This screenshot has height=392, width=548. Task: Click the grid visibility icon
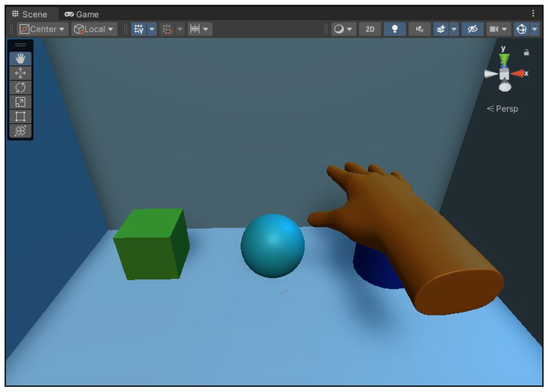[139, 29]
